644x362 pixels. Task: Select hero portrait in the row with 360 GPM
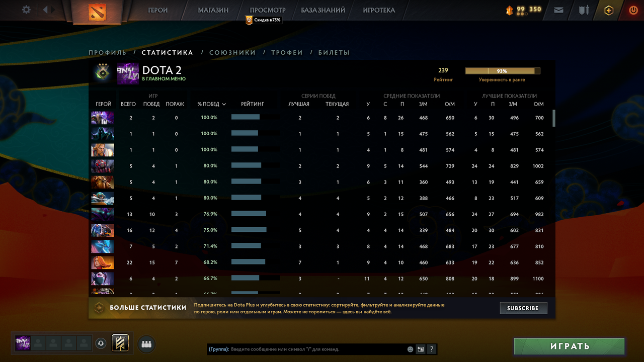[x=103, y=182]
